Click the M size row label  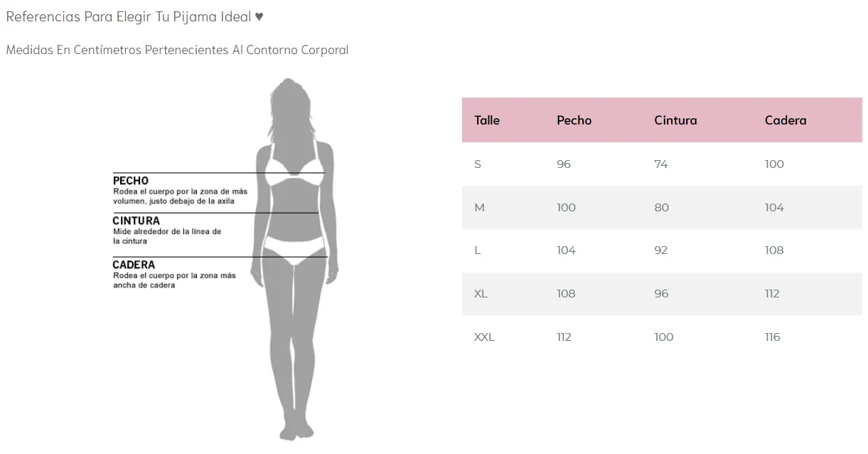(x=479, y=208)
